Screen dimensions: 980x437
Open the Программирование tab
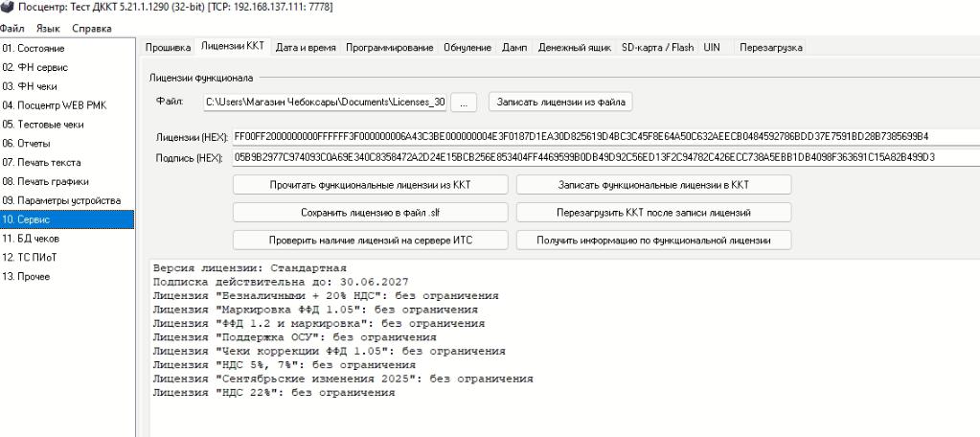[x=389, y=48]
